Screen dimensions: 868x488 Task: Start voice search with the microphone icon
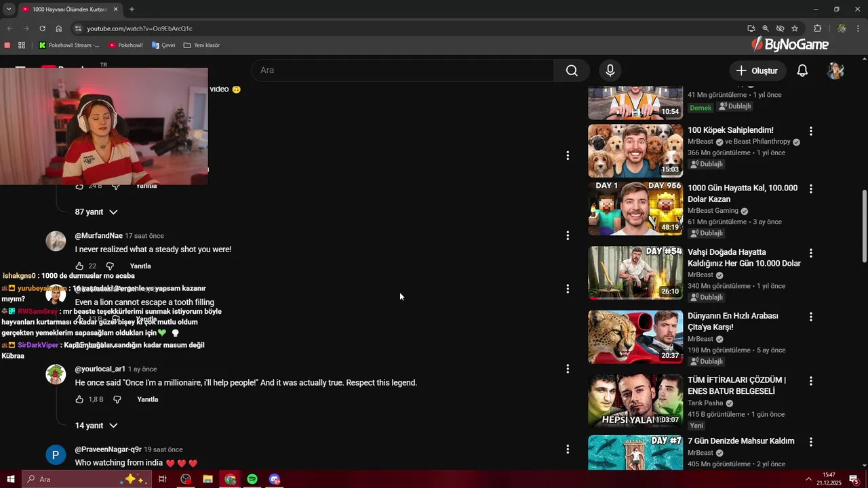(x=610, y=70)
